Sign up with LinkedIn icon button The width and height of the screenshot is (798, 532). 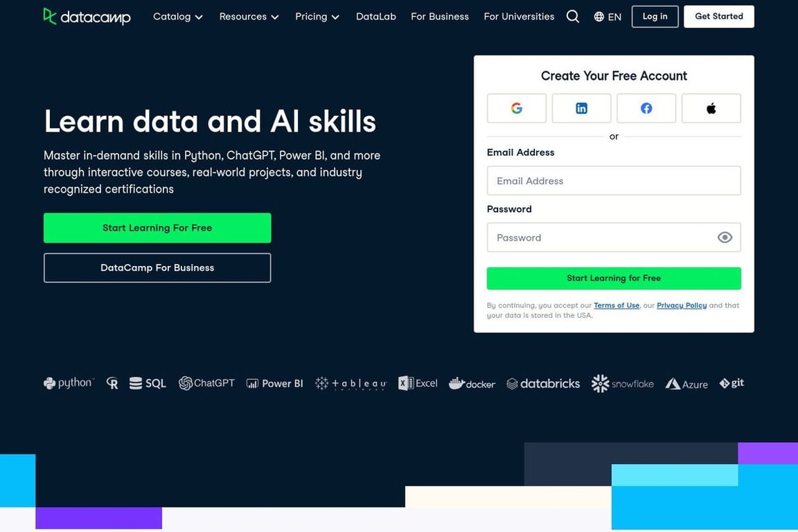581,108
